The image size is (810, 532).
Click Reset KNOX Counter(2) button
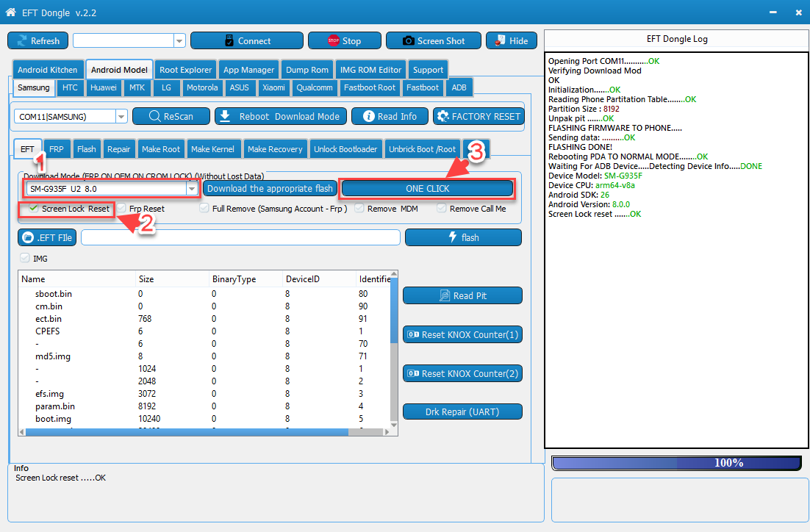pyautogui.click(x=462, y=373)
